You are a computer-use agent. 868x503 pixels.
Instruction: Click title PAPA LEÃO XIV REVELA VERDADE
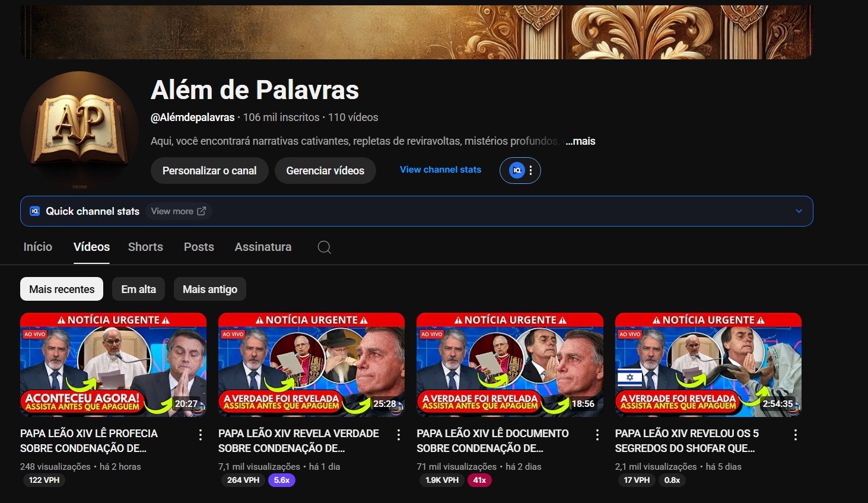[x=298, y=441]
